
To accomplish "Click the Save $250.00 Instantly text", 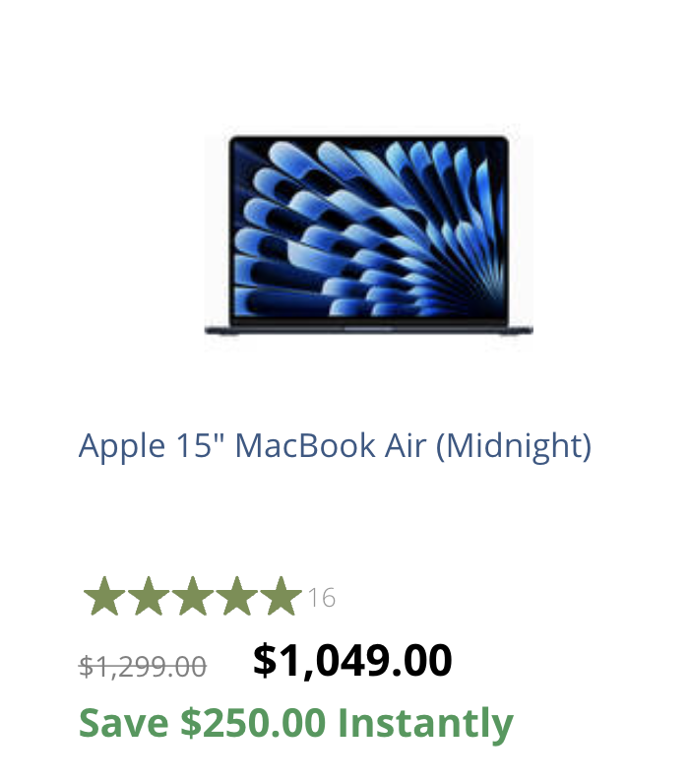I will pyautogui.click(x=296, y=724).
